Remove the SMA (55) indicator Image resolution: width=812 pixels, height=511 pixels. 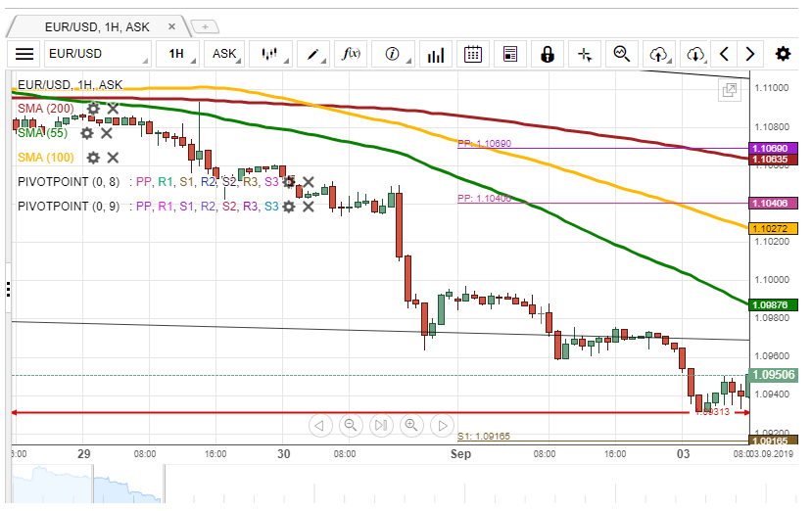pos(107,133)
